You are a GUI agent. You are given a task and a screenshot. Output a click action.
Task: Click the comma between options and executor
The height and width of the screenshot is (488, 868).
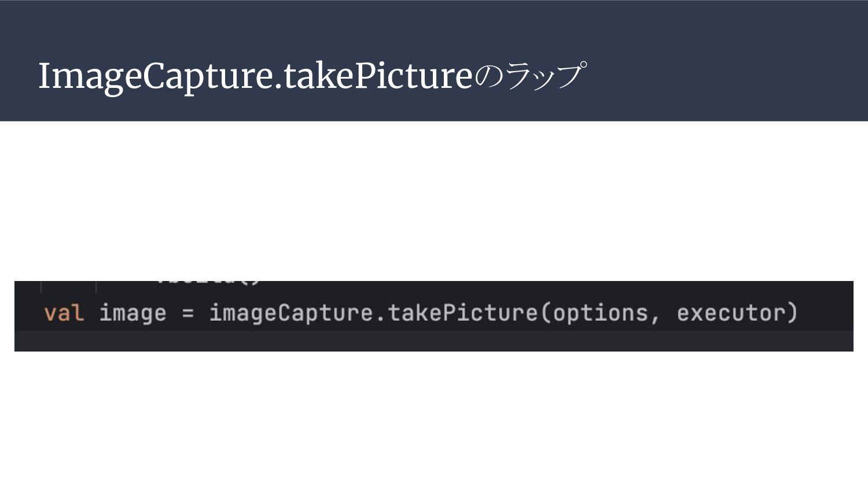(x=654, y=317)
